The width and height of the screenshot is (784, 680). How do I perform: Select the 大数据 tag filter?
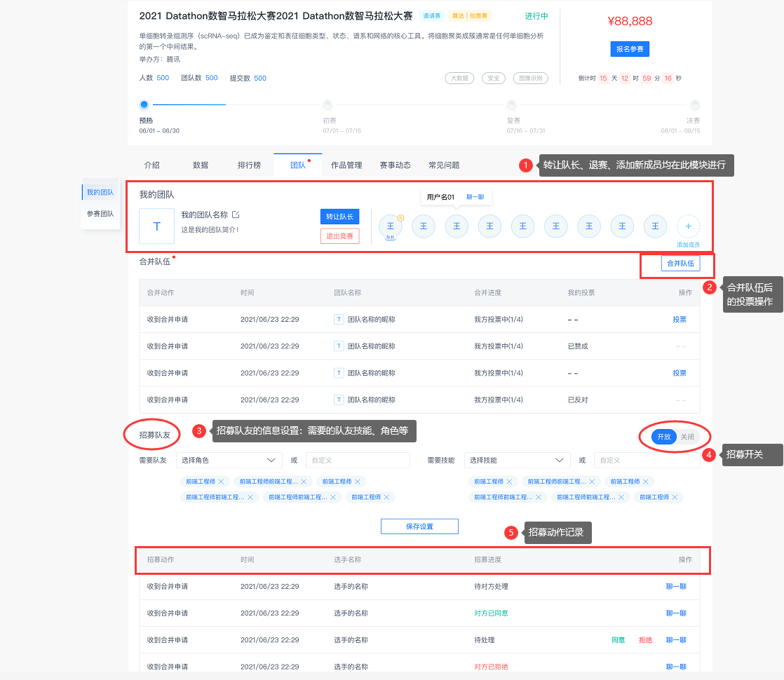click(x=460, y=79)
